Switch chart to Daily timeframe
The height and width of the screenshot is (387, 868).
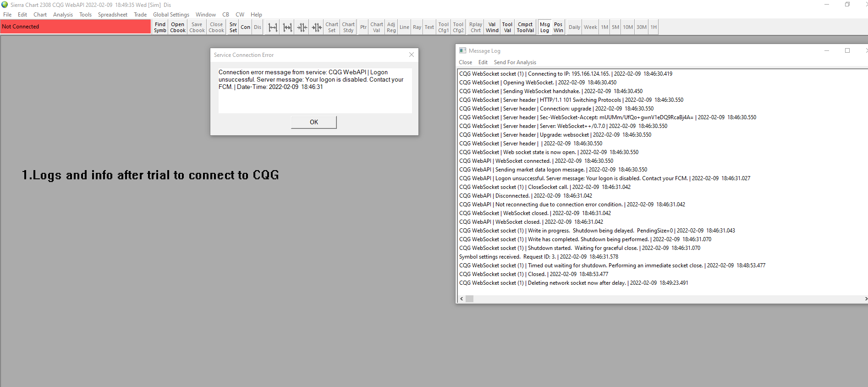575,27
